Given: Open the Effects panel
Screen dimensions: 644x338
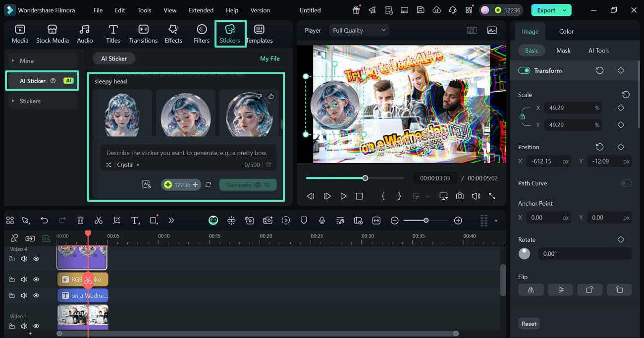Looking at the screenshot, I should tap(173, 34).
